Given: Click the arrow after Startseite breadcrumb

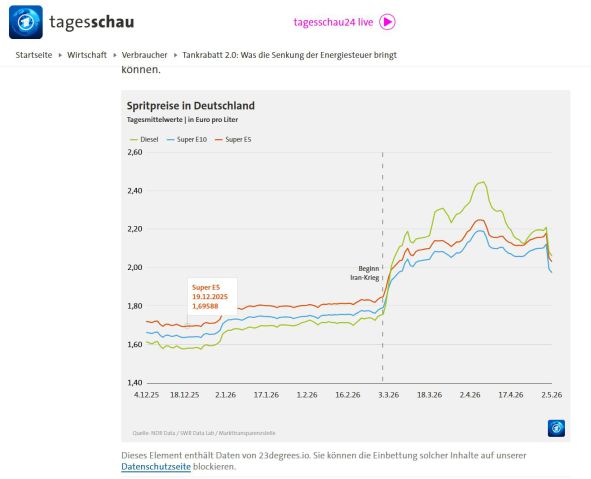Looking at the screenshot, I should 60,55.
